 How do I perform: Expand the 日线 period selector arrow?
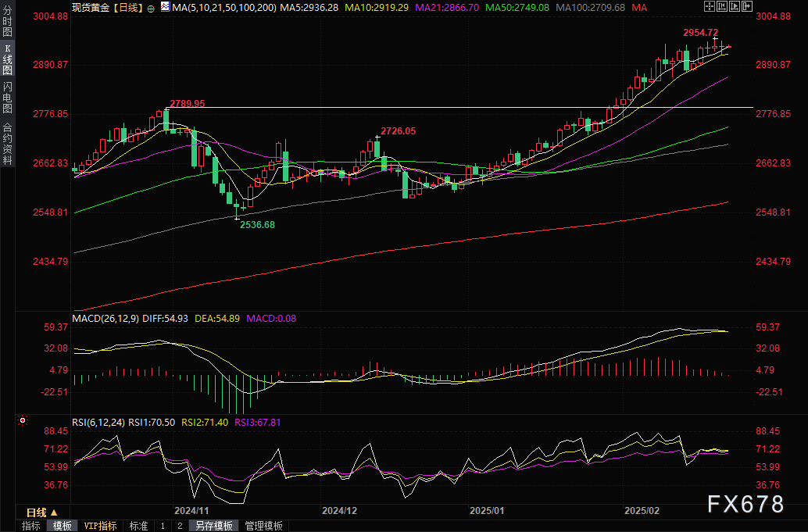(54, 513)
